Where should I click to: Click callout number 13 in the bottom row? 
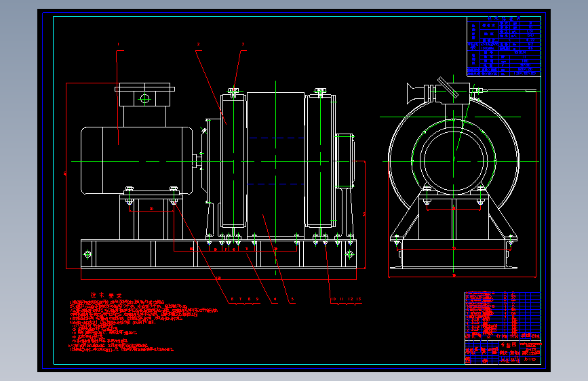pyautogui.click(x=359, y=299)
